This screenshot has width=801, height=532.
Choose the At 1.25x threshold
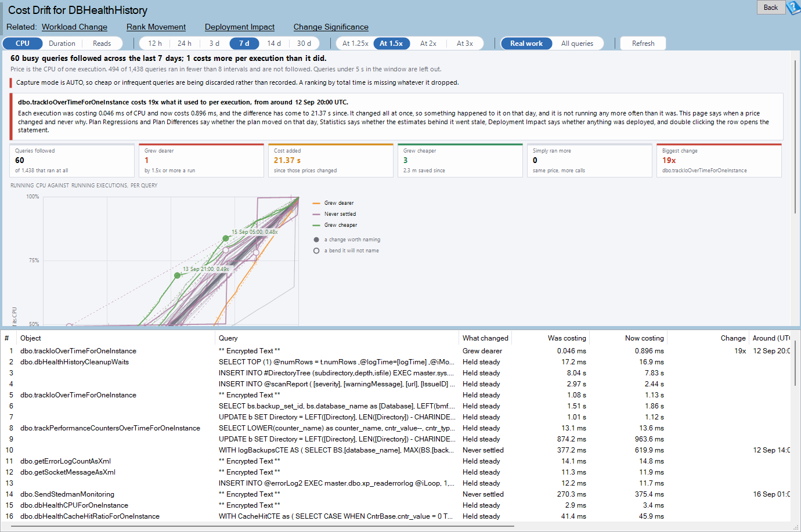pos(355,44)
